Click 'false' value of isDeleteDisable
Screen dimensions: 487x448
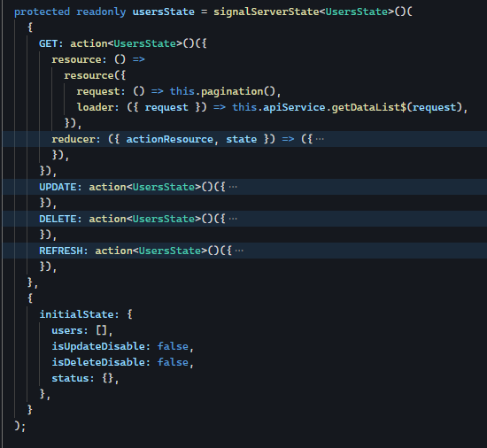click(x=173, y=362)
